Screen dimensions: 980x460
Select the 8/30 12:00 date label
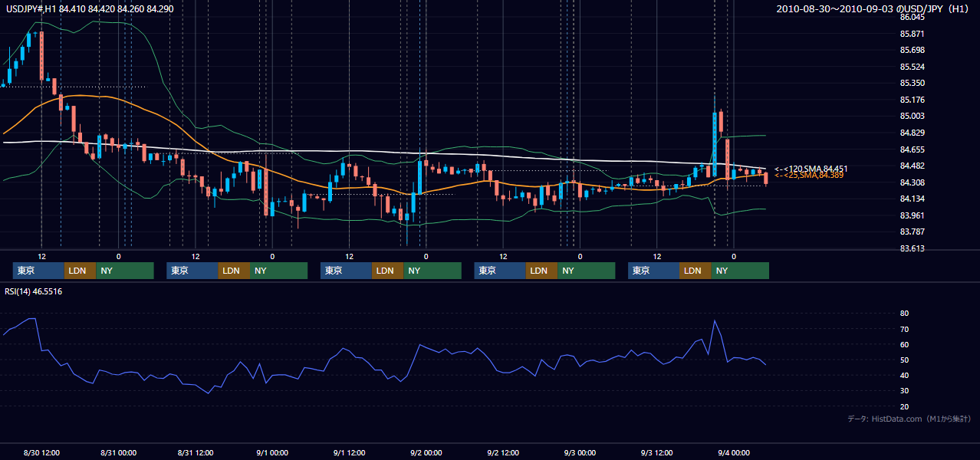41,452
